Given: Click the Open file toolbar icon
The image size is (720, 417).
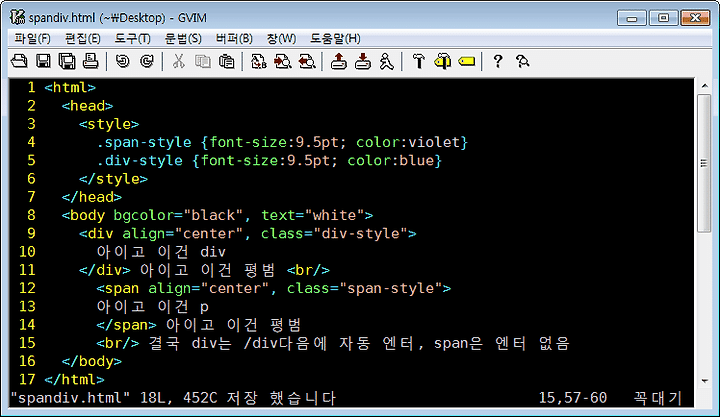Looking at the screenshot, I should tap(19, 61).
